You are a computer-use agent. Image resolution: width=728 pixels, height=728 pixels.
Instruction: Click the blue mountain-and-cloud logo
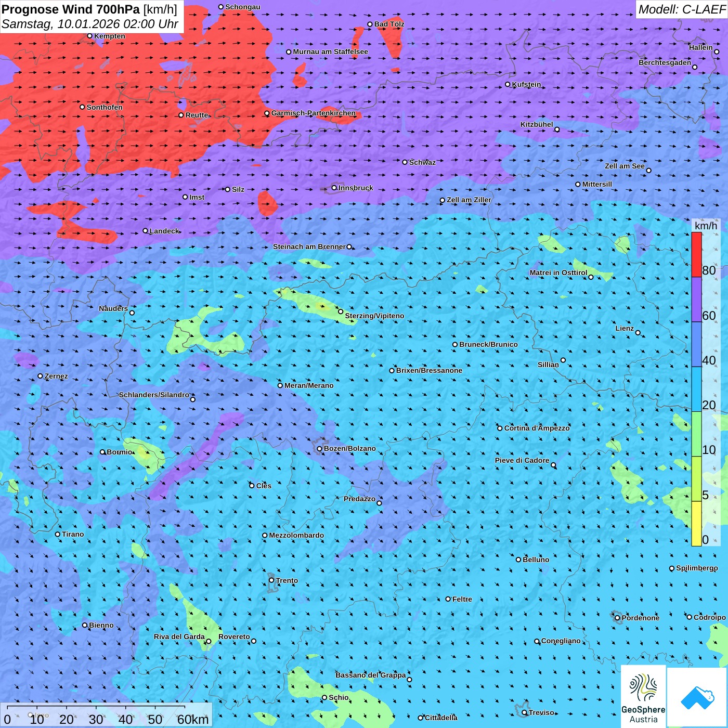[697, 697]
